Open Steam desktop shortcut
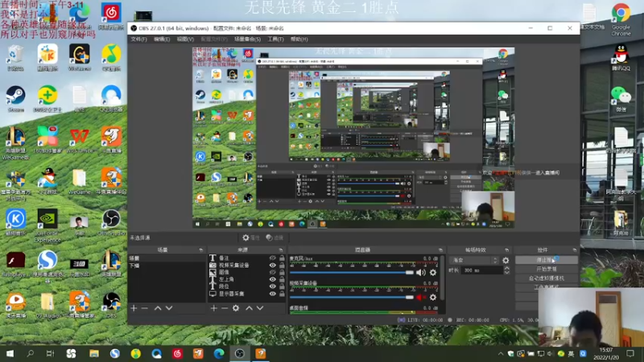Viewport: 644px width, 362px height. [x=15, y=98]
